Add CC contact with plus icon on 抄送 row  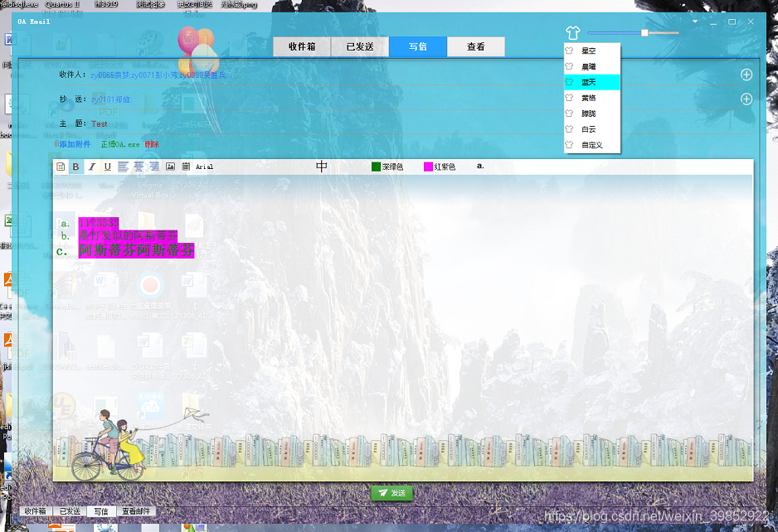coord(746,99)
